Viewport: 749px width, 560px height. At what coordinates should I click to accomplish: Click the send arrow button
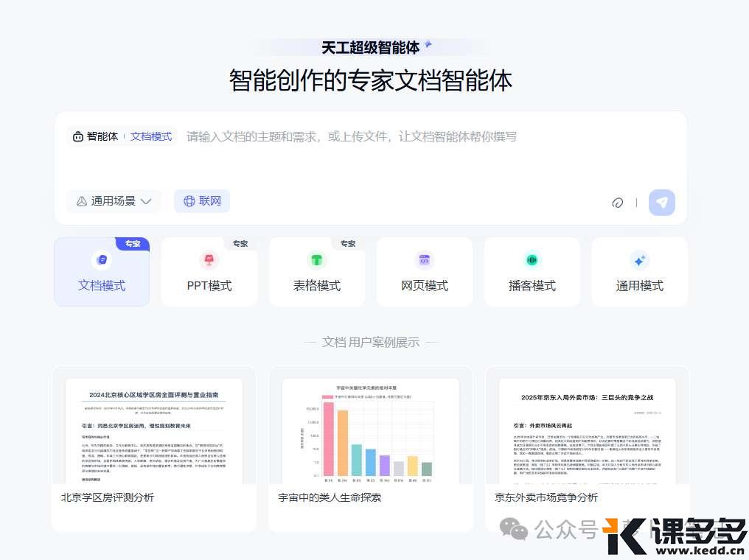point(661,202)
